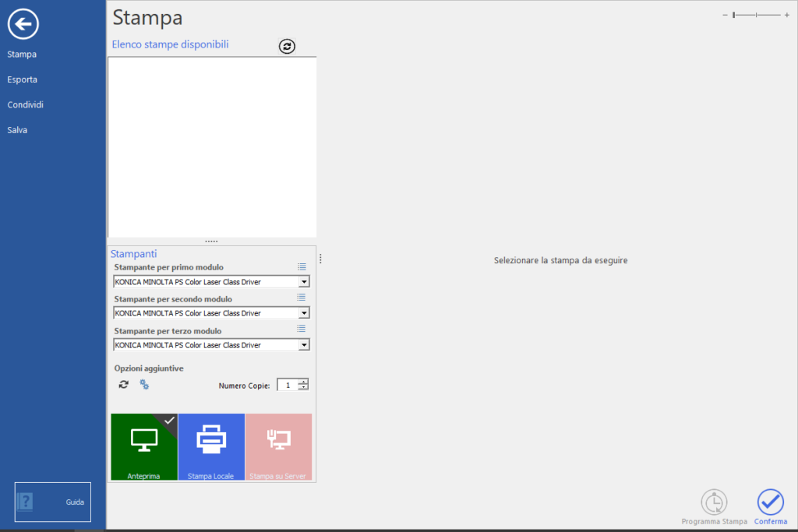Image resolution: width=798 pixels, height=532 pixels.
Task: Click the Numero Copie input field
Action: tap(288, 385)
